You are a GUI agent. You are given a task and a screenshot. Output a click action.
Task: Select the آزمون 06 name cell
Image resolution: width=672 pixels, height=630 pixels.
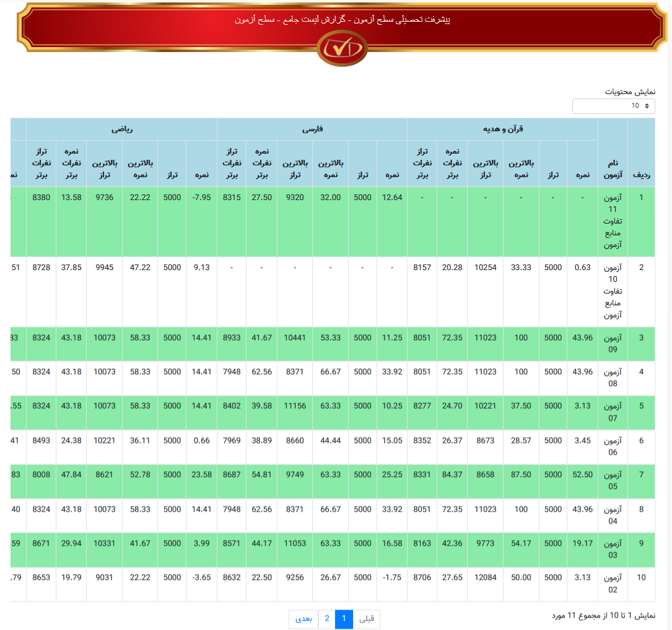(613, 447)
